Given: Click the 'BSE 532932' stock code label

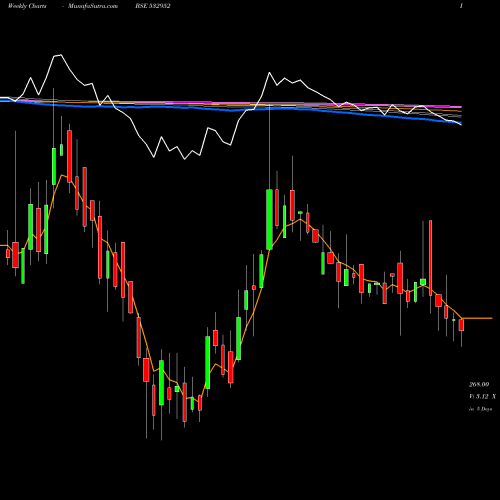Looking at the screenshot, I should point(153,6).
